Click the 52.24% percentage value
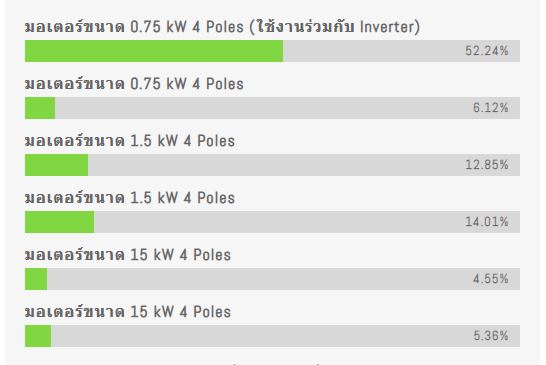The height and width of the screenshot is (365, 546). (x=486, y=51)
